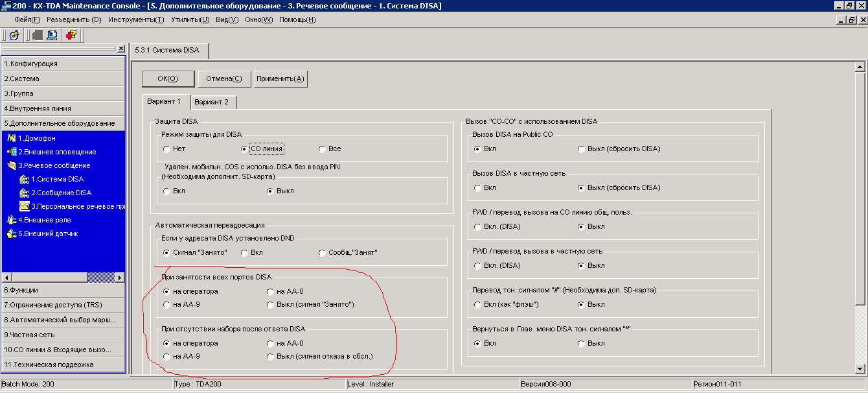Open the Вид menu
868x393 pixels.
click(227, 19)
